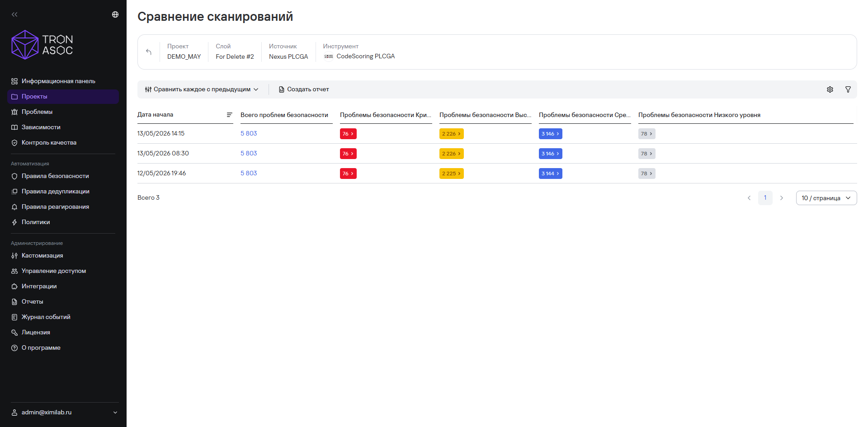
Task: Open high 2 226 badge for 13/05/2026 14:15
Action: click(x=452, y=134)
